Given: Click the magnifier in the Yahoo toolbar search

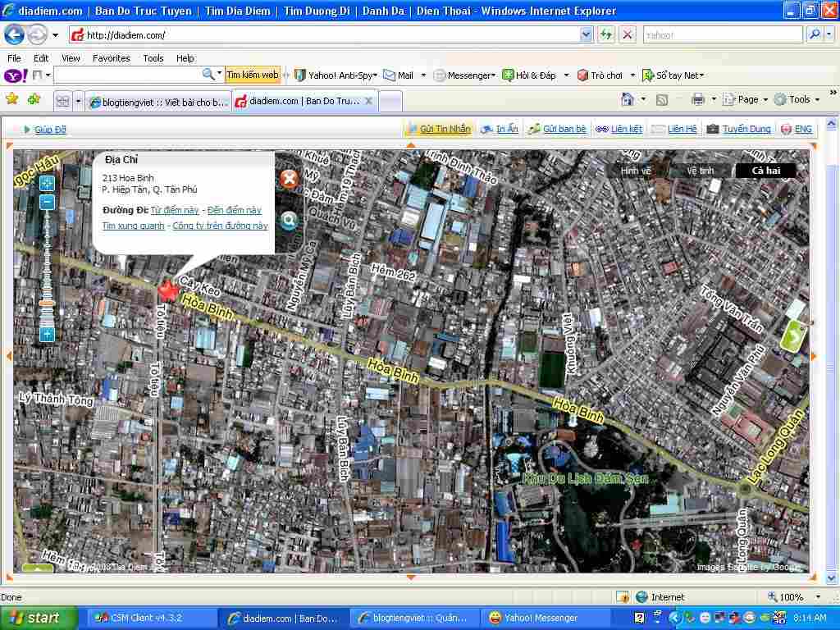Looking at the screenshot, I should tap(208, 75).
